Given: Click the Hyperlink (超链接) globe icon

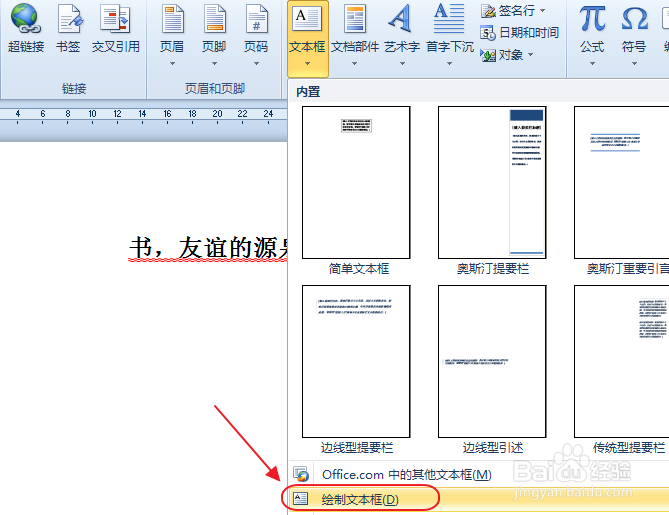Looking at the screenshot, I should click(x=26, y=19).
